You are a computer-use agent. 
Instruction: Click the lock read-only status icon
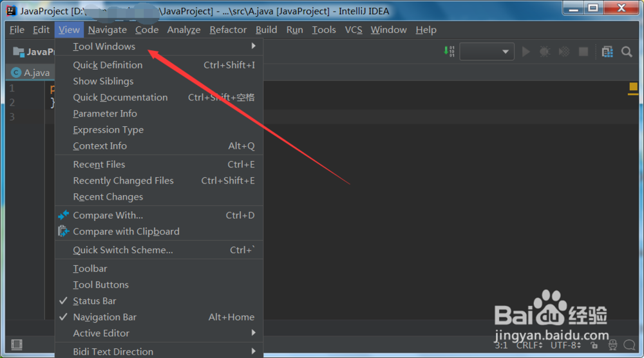coord(594,345)
